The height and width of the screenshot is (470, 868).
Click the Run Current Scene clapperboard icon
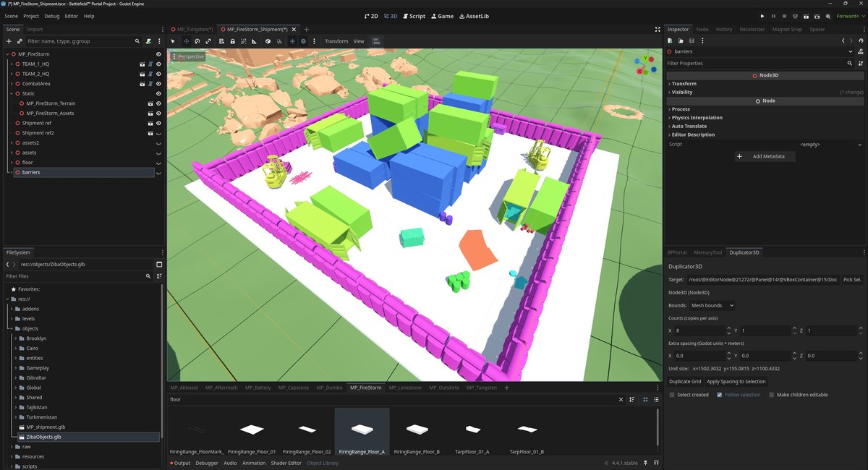807,16
